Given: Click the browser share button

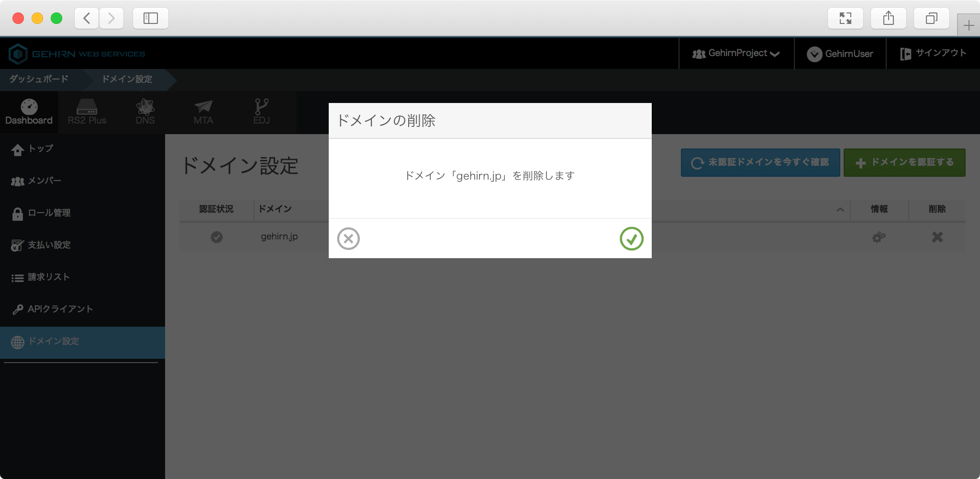Looking at the screenshot, I should click(888, 18).
